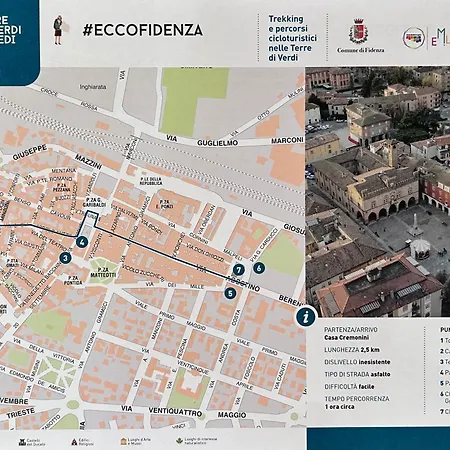Click the Comune di Fidenza crest
Image resolution: width=450 pixels, height=450 pixels.
coord(359,32)
